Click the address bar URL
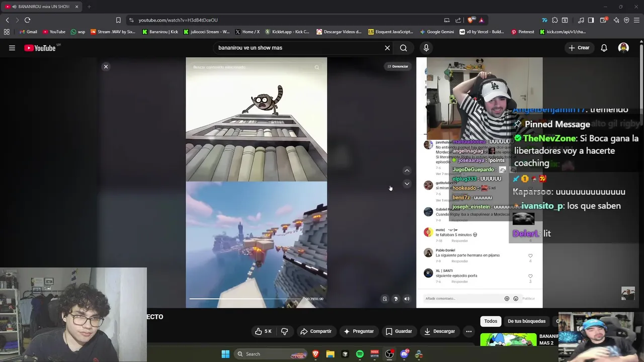This screenshot has height=362, width=644. coord(178,20)
